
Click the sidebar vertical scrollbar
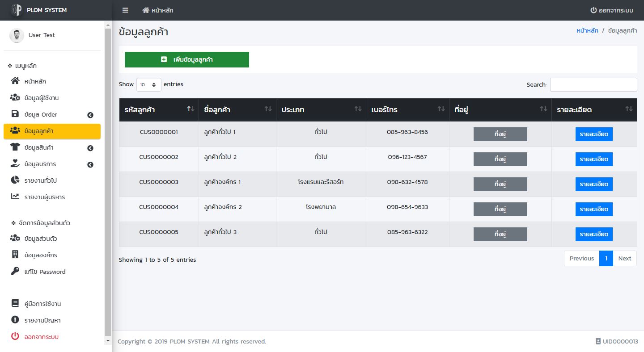click(x=108, y=179)
